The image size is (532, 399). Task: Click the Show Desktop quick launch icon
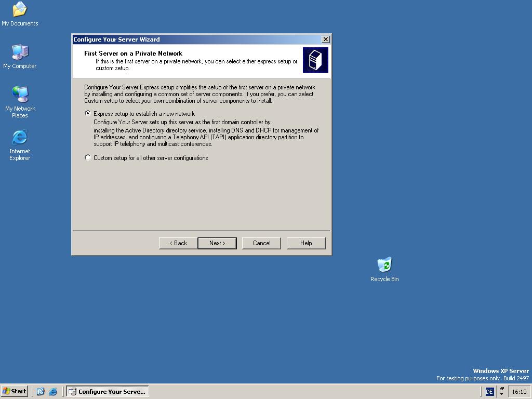pyautogui.click(x=41, y=392)
